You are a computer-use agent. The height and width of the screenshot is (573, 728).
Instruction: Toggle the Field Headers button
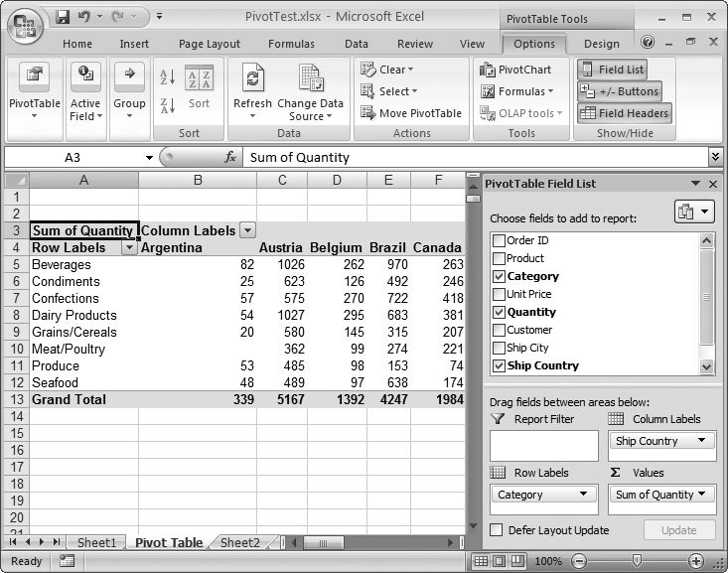625,113
